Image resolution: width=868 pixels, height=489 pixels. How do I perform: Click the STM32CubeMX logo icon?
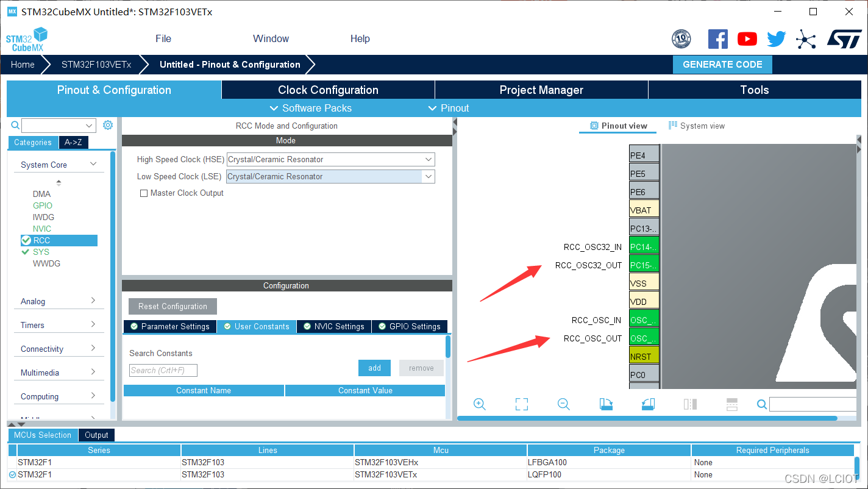[x=26, y=40]
